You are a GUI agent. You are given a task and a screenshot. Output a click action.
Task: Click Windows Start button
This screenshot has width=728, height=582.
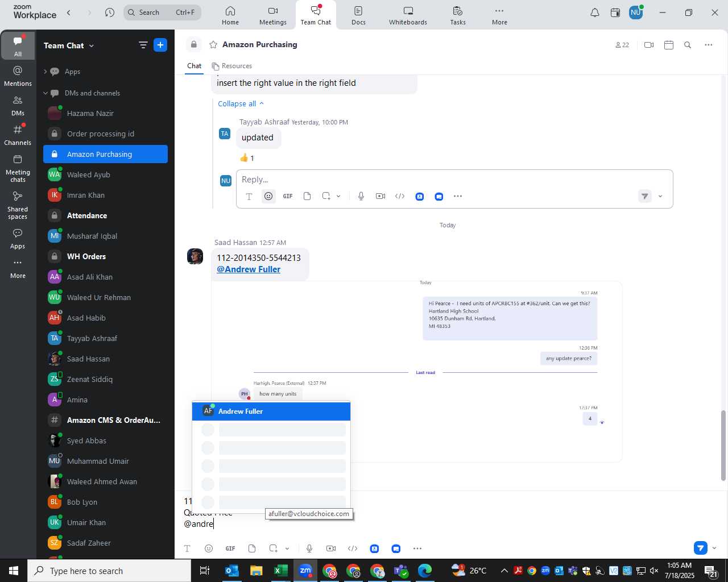(14, 571)
